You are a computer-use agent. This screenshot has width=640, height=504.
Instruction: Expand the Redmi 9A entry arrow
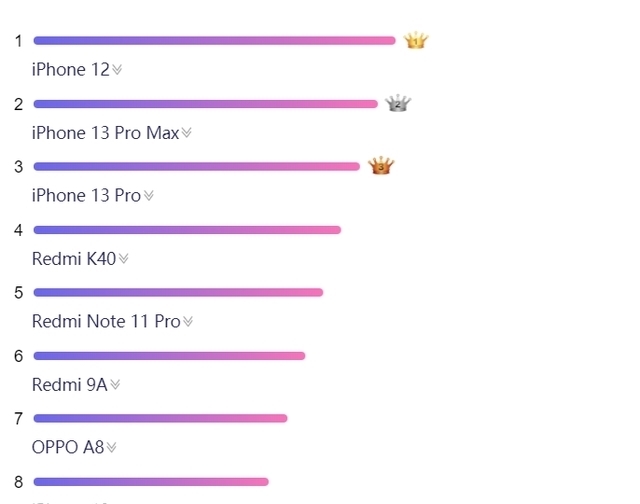tap(115, 384)
